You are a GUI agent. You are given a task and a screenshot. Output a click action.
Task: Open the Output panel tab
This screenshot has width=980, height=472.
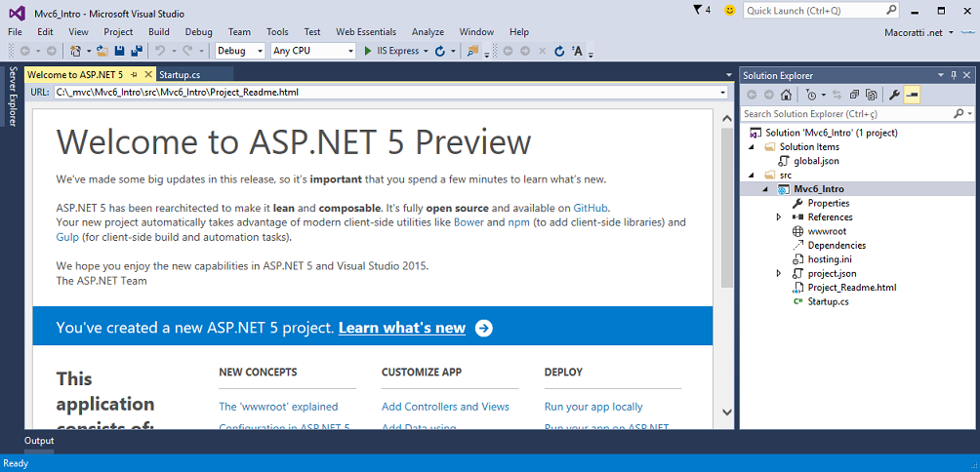coord(39,441)
